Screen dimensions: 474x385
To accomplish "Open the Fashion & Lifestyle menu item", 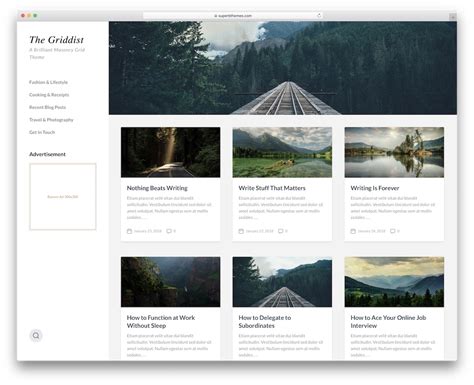I will (x=48, y=82).
